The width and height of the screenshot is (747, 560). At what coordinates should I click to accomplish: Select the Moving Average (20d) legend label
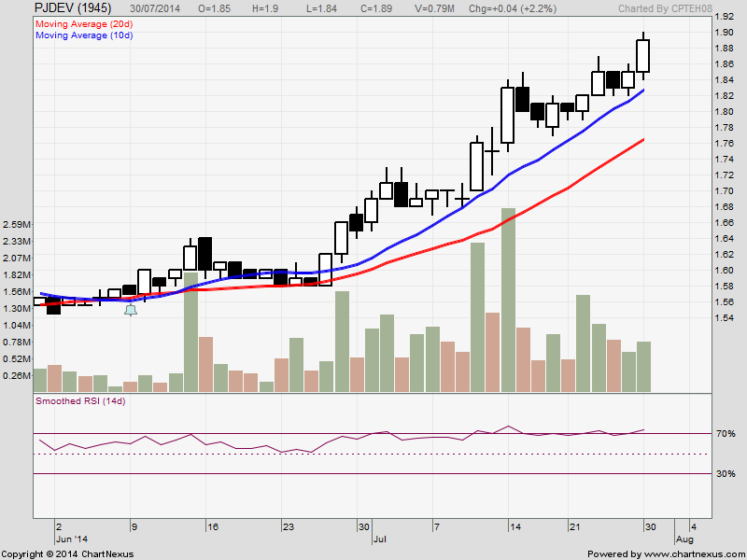coord(82,23)
